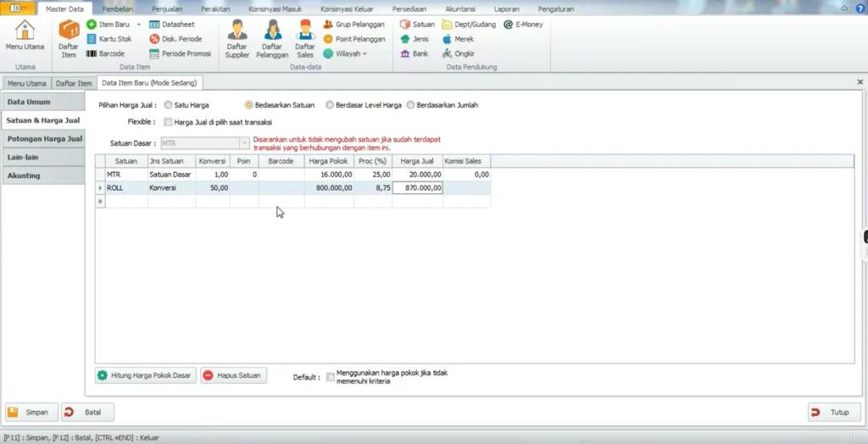
Task: Click Tutup button
Action: point(834,413)
